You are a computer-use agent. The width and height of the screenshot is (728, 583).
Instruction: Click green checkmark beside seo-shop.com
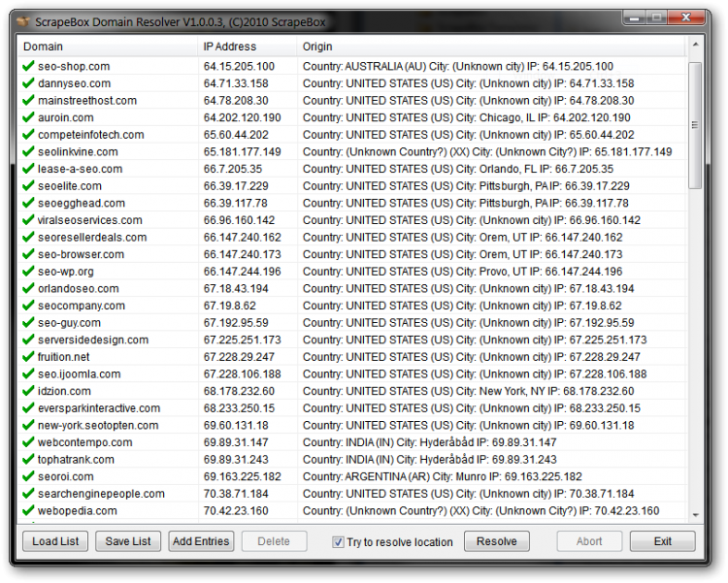coord(28,66)
